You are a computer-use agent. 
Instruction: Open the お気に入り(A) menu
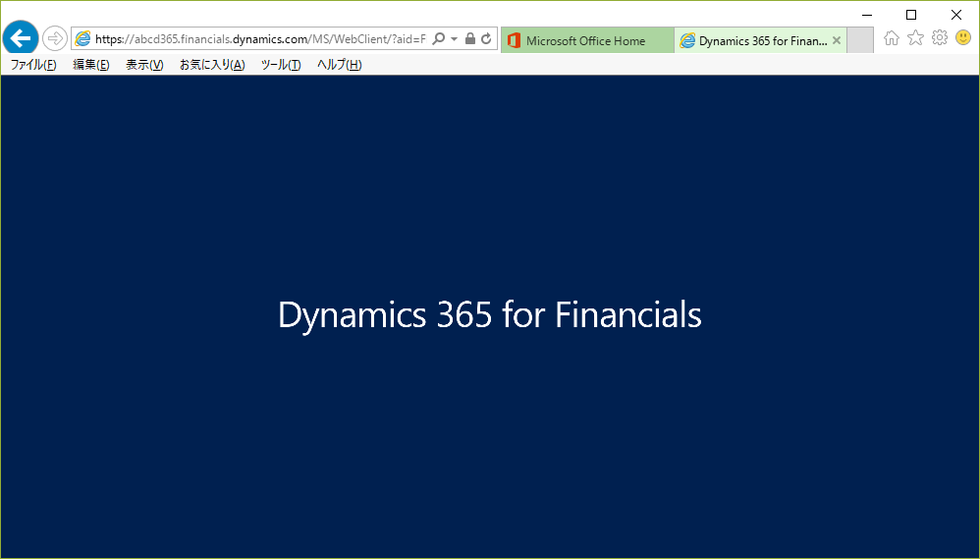click(212, 65)
